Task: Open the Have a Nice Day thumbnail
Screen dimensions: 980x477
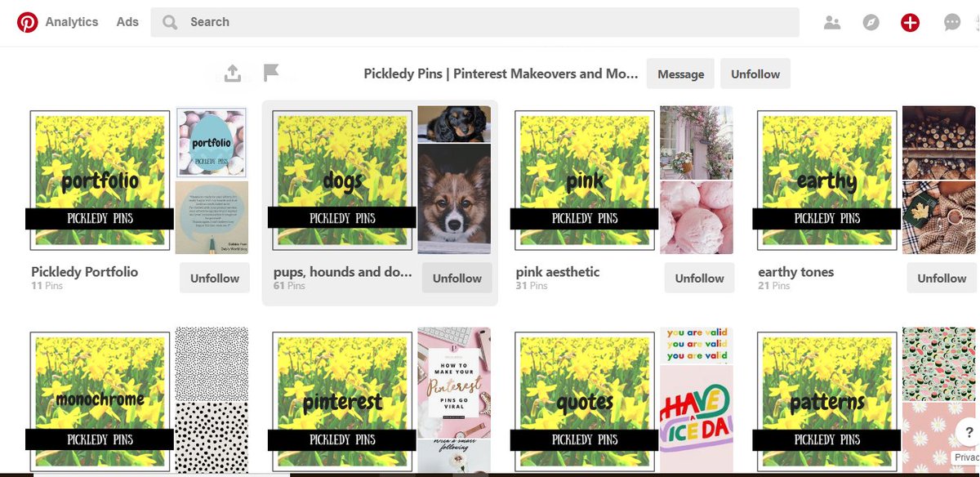Action: click(697, 420)
